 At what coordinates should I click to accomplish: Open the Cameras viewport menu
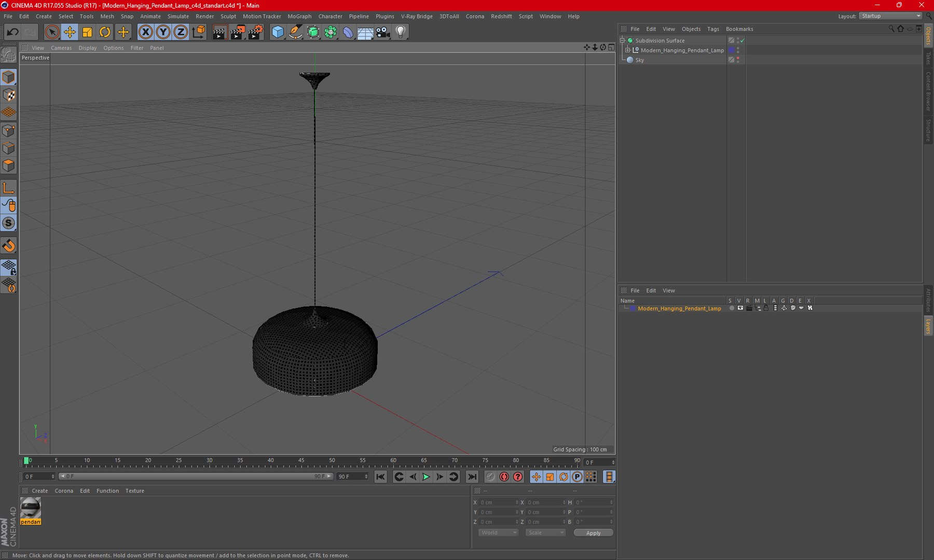tap(61, 48)
